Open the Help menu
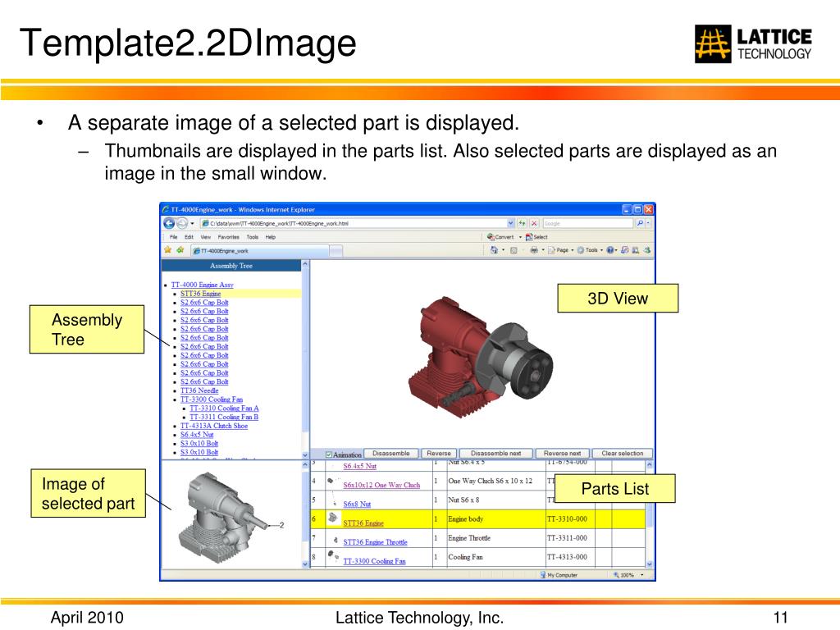 pyautogui.click(x=270, y=237)
